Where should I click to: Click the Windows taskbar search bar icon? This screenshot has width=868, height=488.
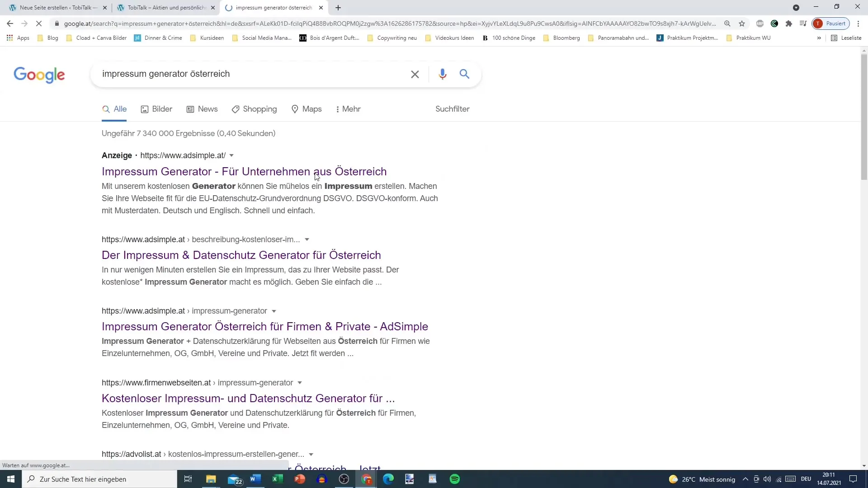[x=31, y=479]
